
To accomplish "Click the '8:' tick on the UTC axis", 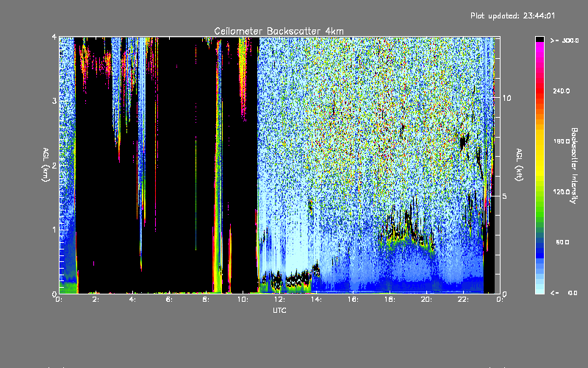I will point(206,300).
